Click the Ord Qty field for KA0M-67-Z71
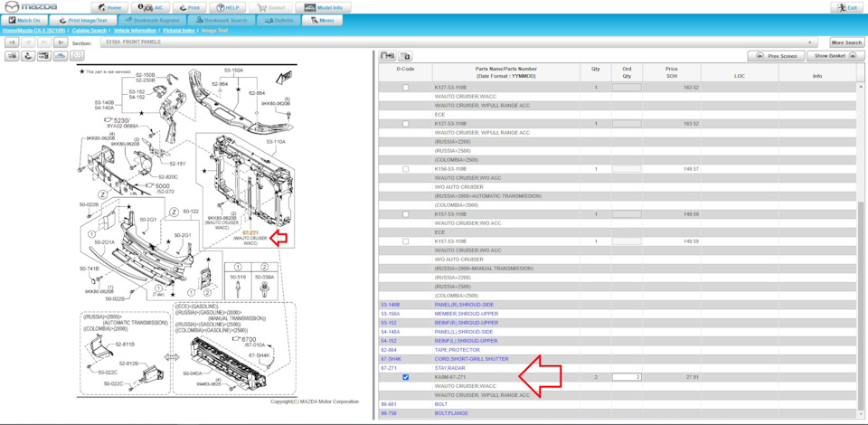The image size is (868, 425). tap(627, 377)
